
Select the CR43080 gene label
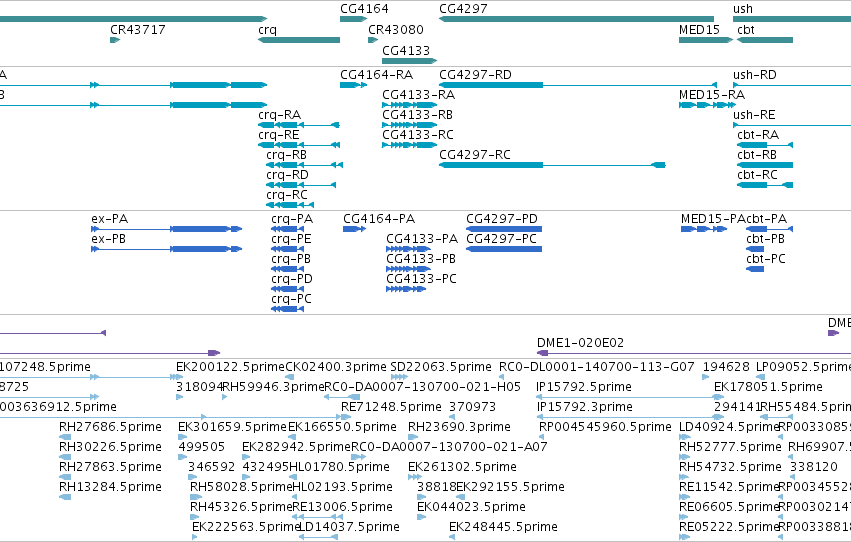(396, 29)
